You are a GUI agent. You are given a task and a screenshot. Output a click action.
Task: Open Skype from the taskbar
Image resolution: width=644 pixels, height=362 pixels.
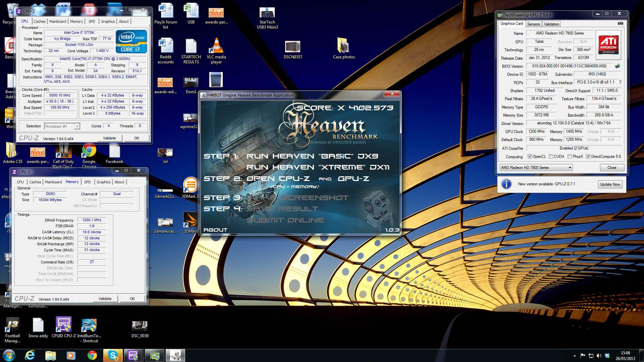click(113, 355)
